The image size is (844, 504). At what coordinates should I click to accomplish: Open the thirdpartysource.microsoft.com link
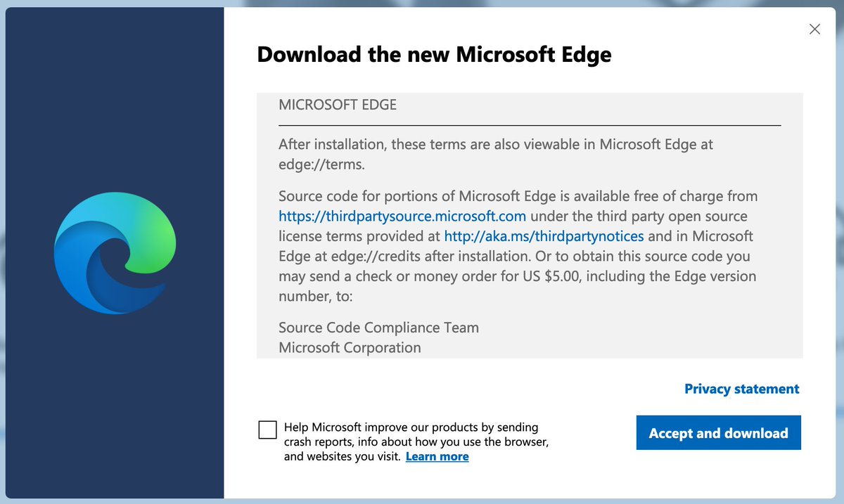(x=402, y=216)
